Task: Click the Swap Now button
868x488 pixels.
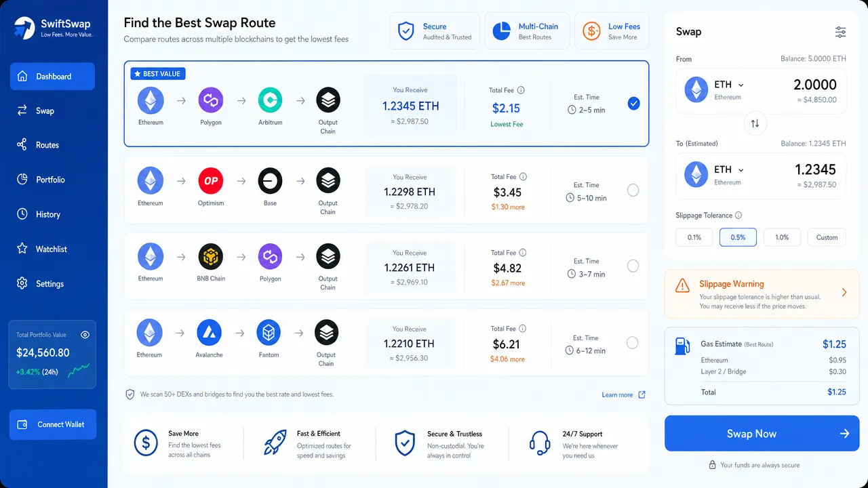Action: (x=762, y=434)
